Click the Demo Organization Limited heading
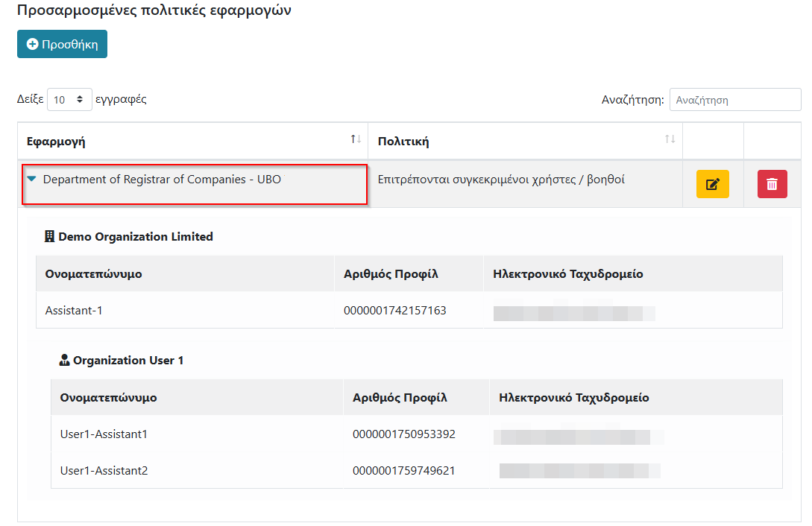The image size is (812, 526). tap(136, 237)
